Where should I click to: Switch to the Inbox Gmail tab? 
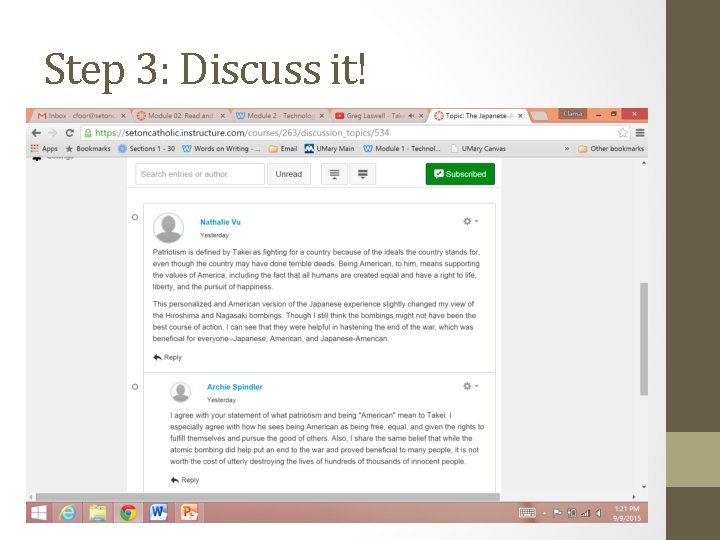(78, 116)
